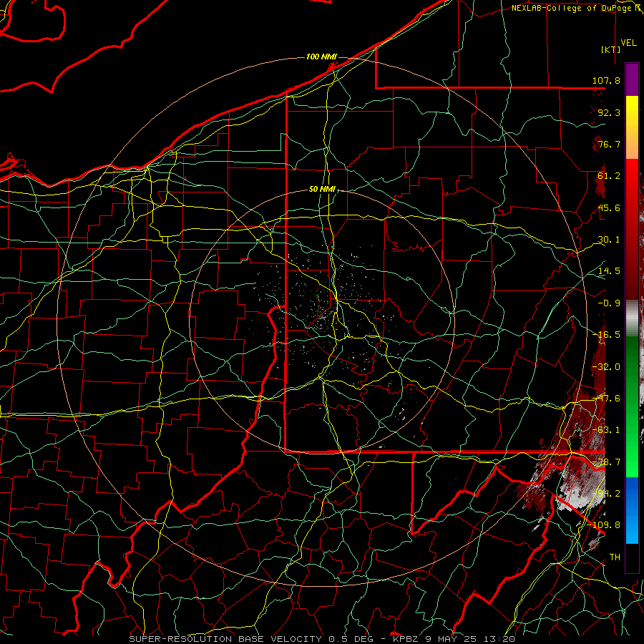Click the black TH color scale segment

click(x=632, y=557)
